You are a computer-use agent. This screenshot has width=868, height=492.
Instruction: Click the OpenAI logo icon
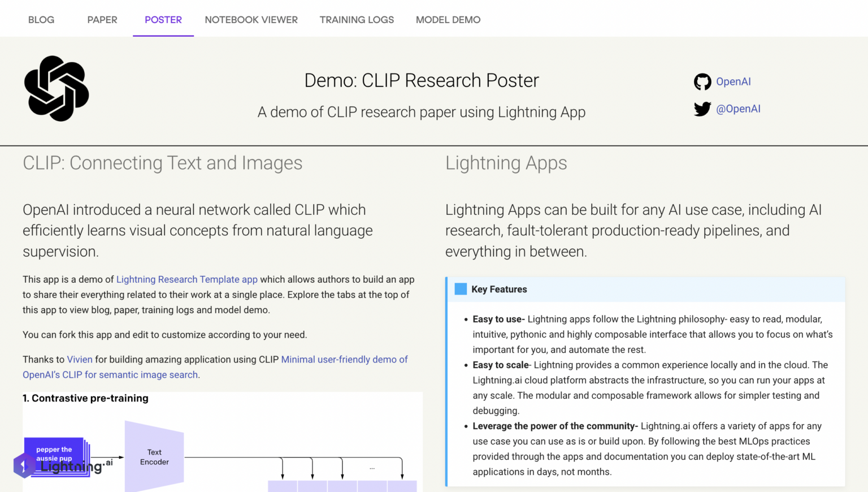[x=57, y=88]
